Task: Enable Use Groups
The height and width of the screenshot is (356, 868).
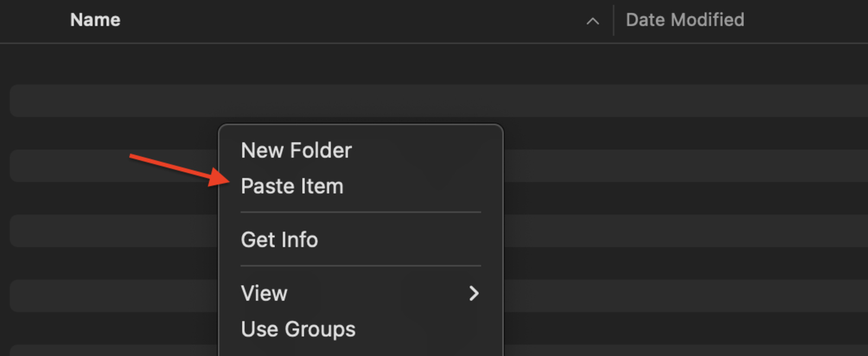Action: (x=298, y=329)
